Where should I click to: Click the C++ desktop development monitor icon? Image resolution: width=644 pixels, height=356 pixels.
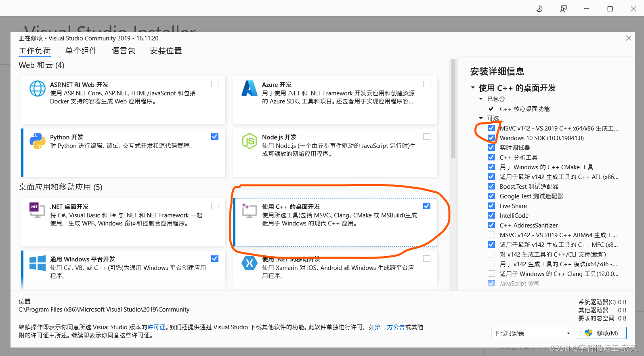point(249,210)
